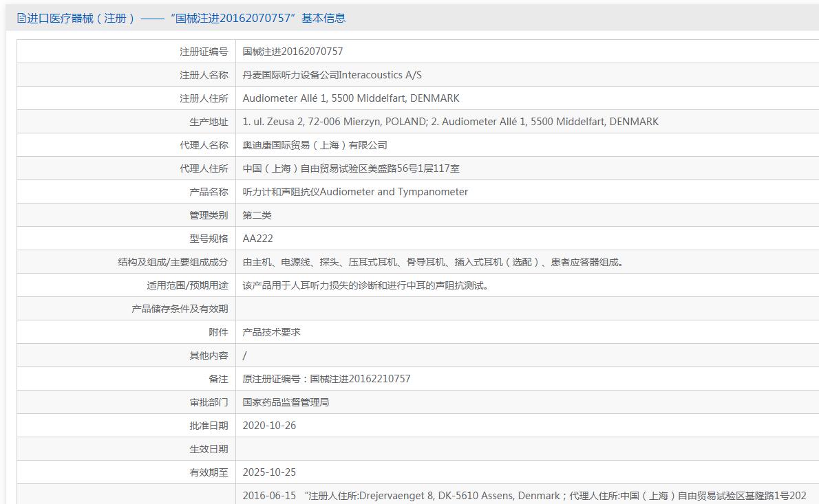Click the label 适用范围/预期用途

coord(187,286)
